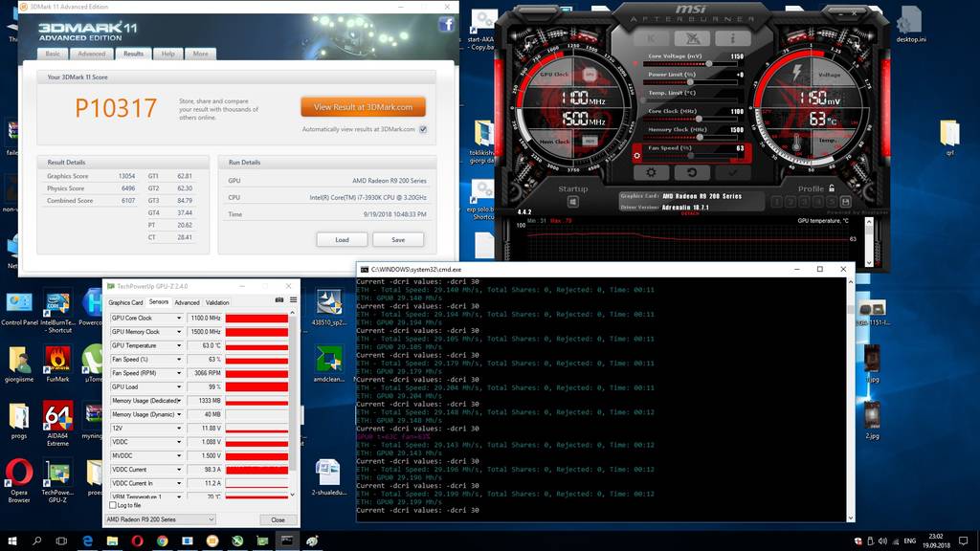
Task: Open Action Center notification icon
Action: (x=963, y=540)
